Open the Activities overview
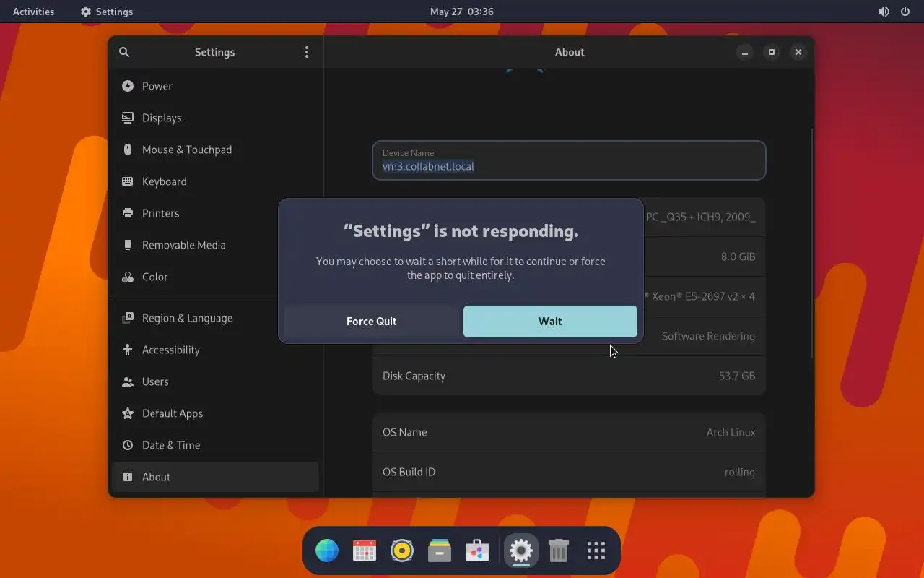 point(34,12)
